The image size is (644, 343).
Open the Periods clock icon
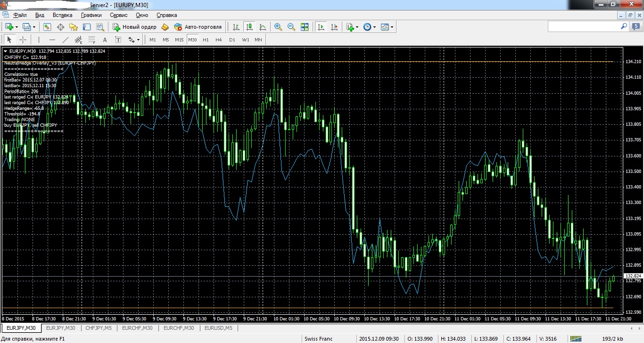tap(367, 27)
